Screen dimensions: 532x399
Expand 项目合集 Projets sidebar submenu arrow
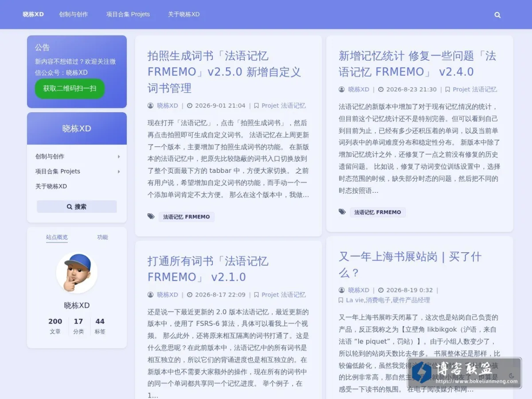point(119,172)
